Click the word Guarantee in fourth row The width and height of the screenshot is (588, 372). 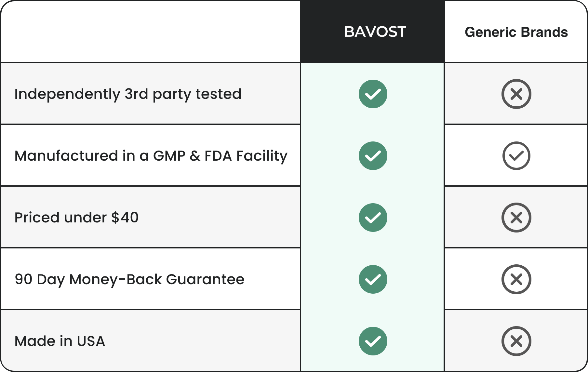[205, 279]
